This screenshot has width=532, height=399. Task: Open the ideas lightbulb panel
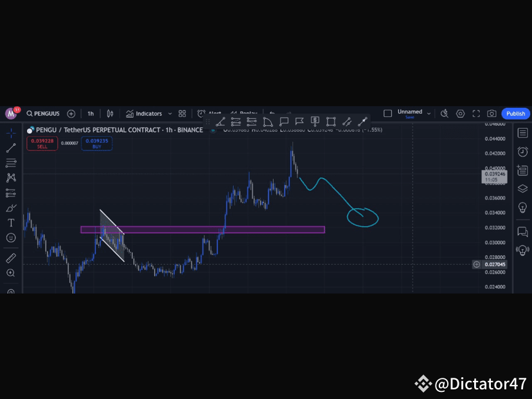click(x=522, y=208)
